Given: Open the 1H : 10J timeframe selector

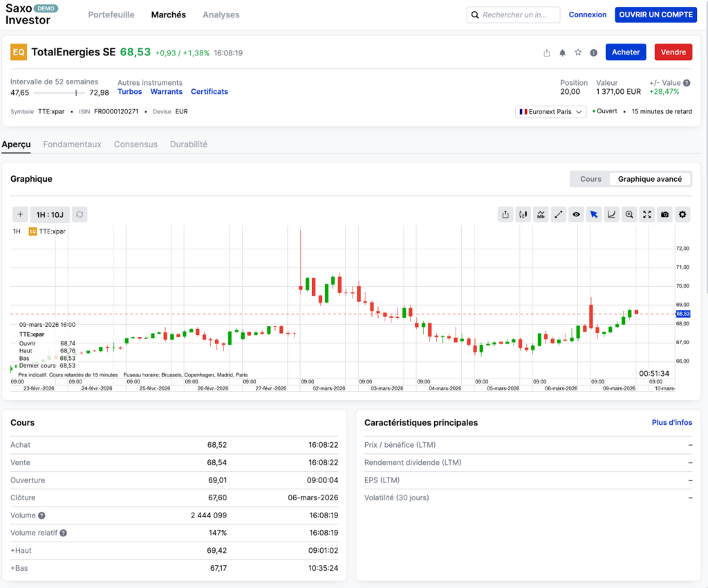Looking at the screenshot, I should 48,214.
